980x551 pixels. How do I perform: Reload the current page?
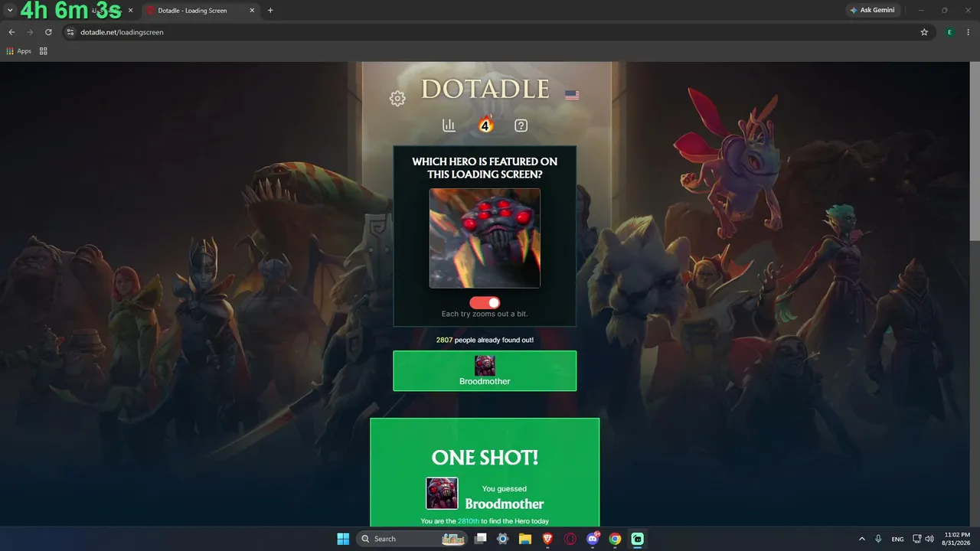coord(48,32)
